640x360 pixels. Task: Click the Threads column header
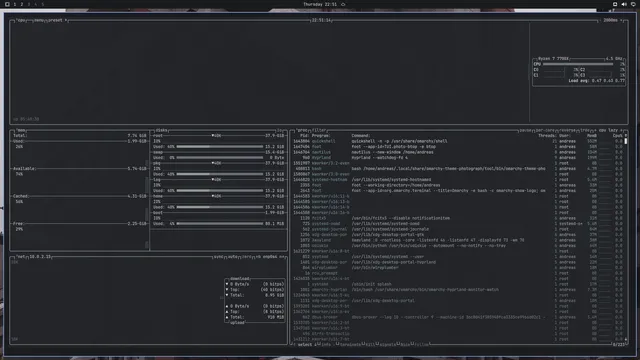point(547,136)
